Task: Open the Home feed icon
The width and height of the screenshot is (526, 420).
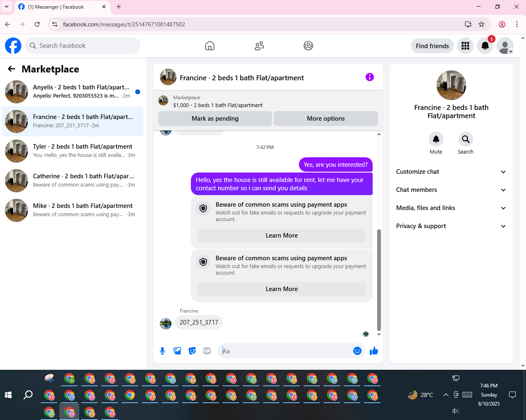Action: (210, 46)
